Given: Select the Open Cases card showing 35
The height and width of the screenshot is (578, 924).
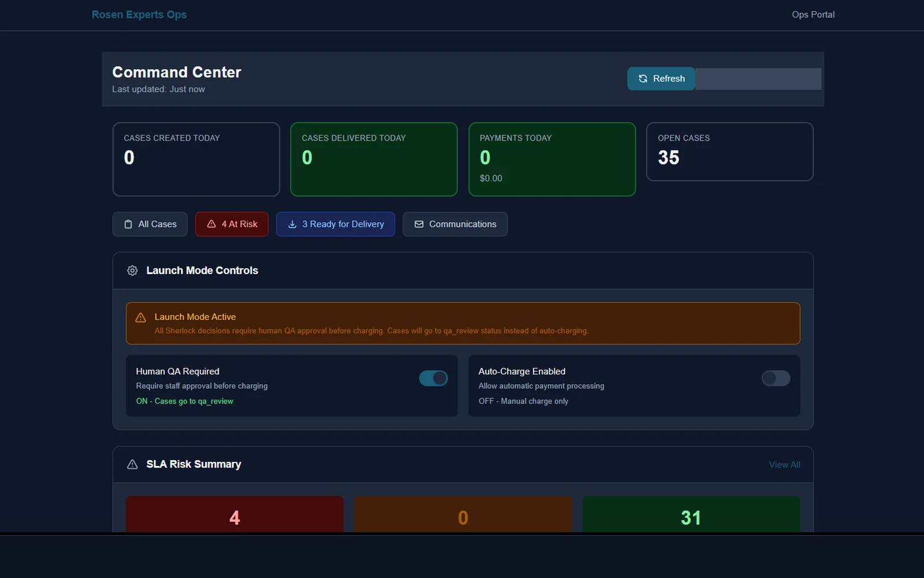Looking at the screenshot, I should click(730, 151).
